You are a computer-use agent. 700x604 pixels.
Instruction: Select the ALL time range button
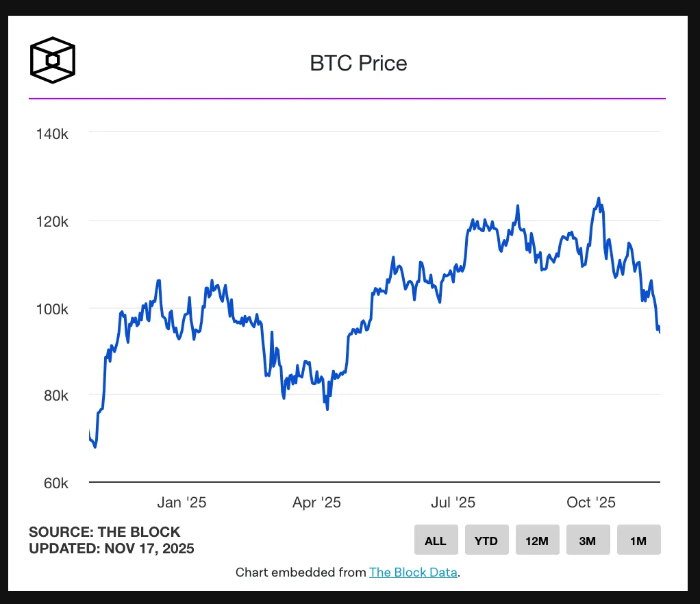[x=436, y=540]
